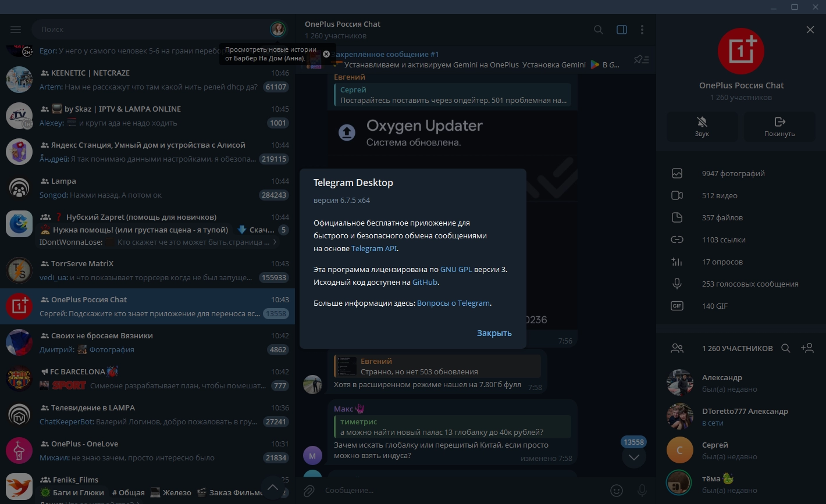
Task: Select the OnePlus Россия Chat list row
Action: pyautogui.click(x=147, y=306)
